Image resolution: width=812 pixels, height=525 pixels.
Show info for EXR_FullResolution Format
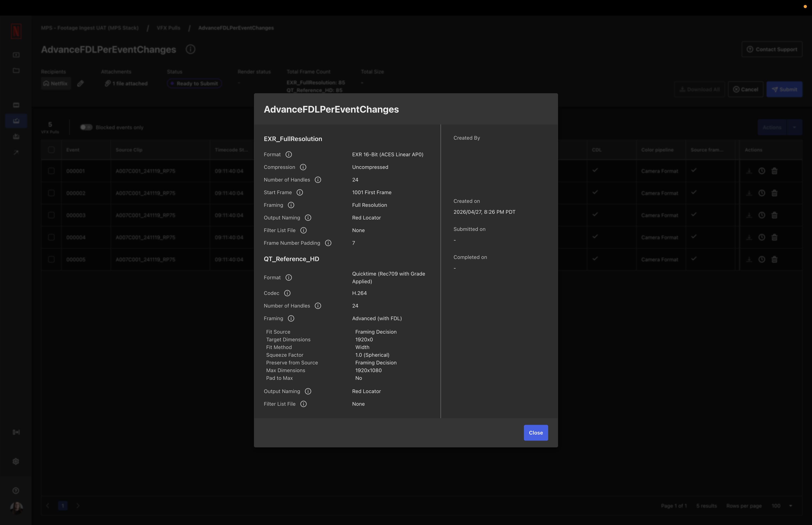click(x=289, y=154)
